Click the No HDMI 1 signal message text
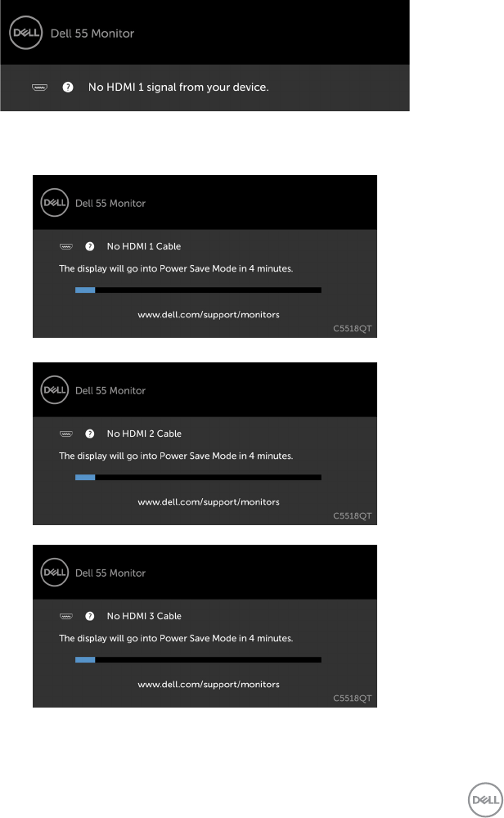Screen dimensions: 504x818 [178, 88]
